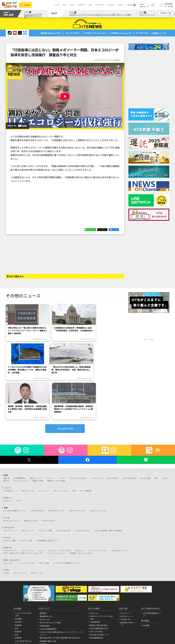This screenshot has width=175, height=644.
Task: Share article with X ポスト button
Action: coord(102,229)
